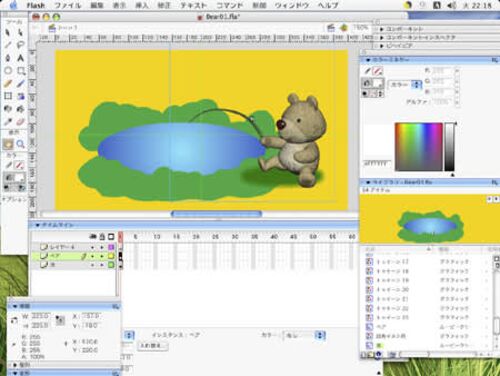Open the color effect dropdown in Properties
The width and height of the screenshot is (500, 376).
pos(304,335)
